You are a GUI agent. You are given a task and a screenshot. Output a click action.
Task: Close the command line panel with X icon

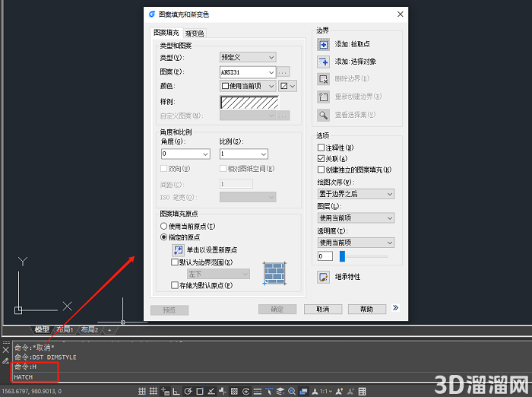click(x=5, y=350)
